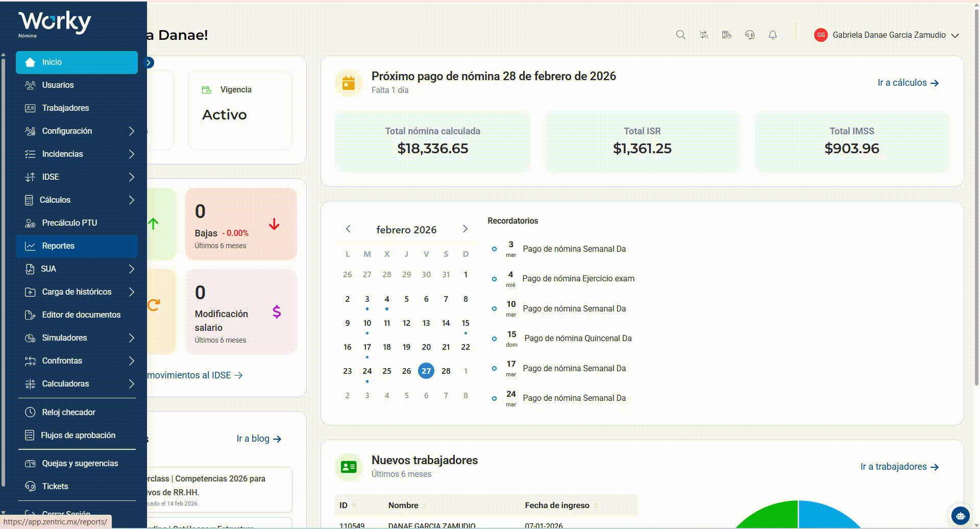Follow the movimientos al IDSE link
Screen dimensions: 980x529
[194, 375]
